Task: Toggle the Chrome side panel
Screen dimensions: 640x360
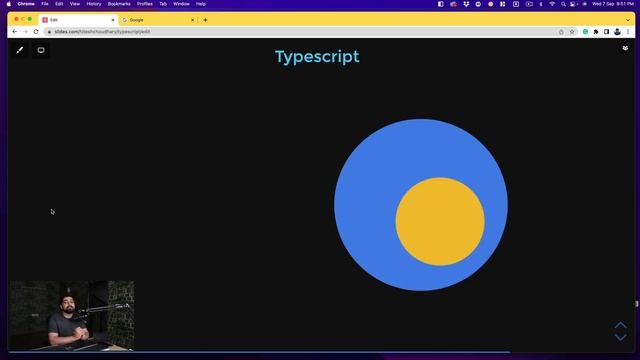Action: 607,31
